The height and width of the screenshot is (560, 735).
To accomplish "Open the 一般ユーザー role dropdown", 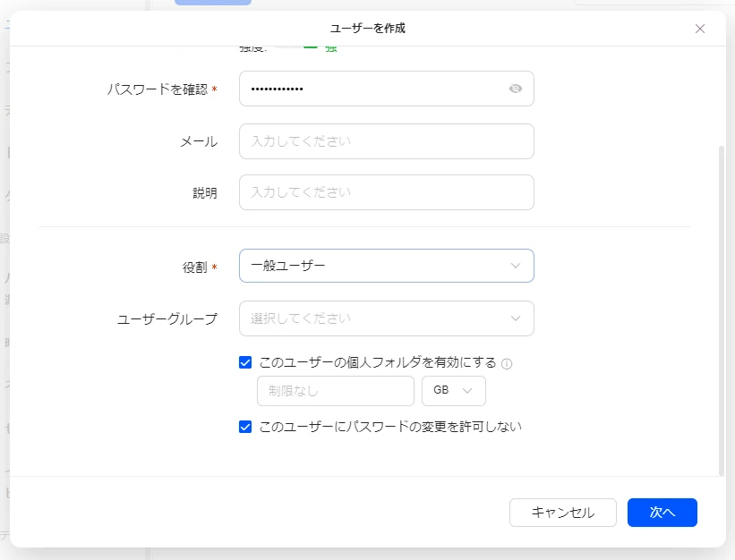I will pyautogui.click(x=376, y=266).
